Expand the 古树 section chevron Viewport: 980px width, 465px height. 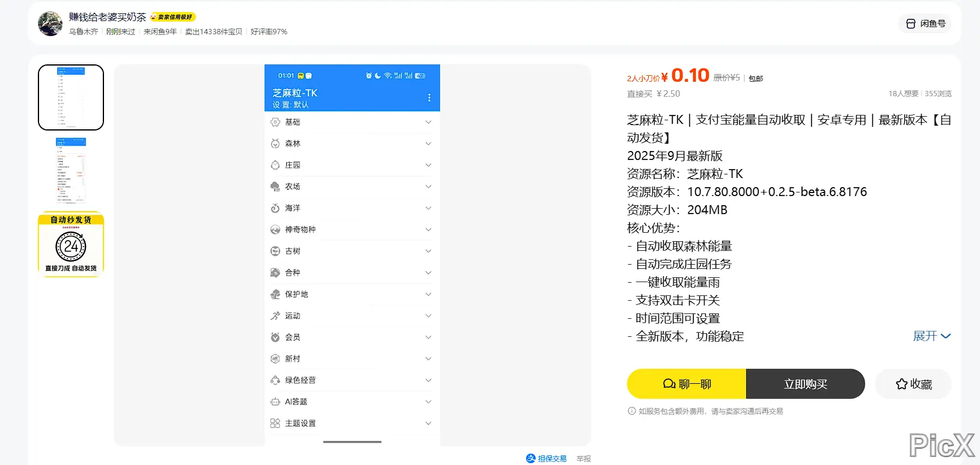[428, 251]
